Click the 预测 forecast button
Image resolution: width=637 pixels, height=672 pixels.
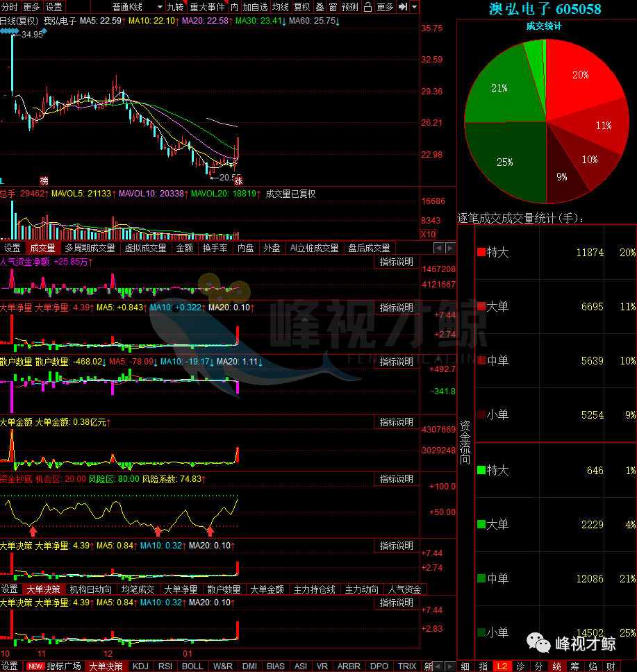pyautogui.click(x=350, y=7)
